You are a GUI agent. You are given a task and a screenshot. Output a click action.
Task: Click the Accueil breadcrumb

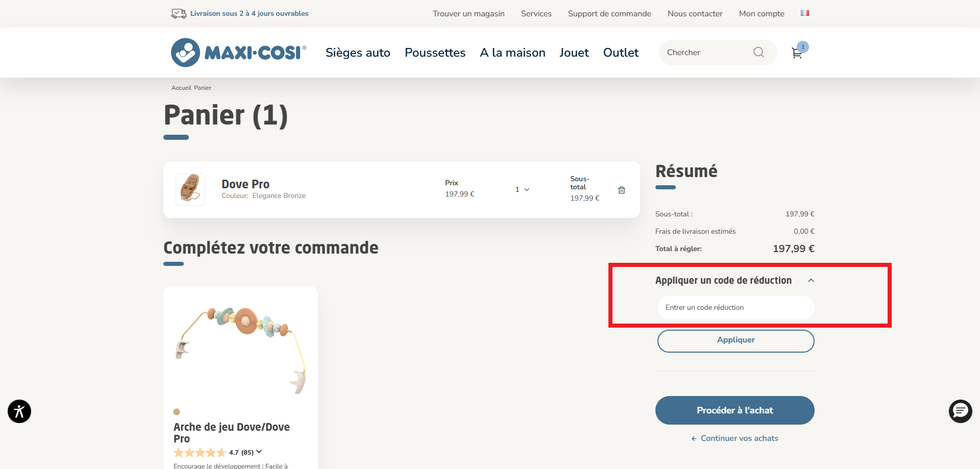pyautogui.click(x=181, y=88)
